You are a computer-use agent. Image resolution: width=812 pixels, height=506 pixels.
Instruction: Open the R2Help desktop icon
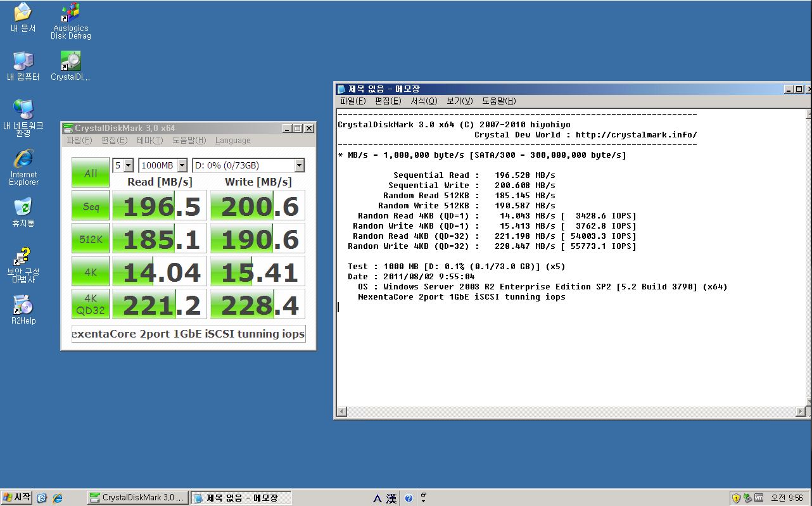click(x=23, y=310)
